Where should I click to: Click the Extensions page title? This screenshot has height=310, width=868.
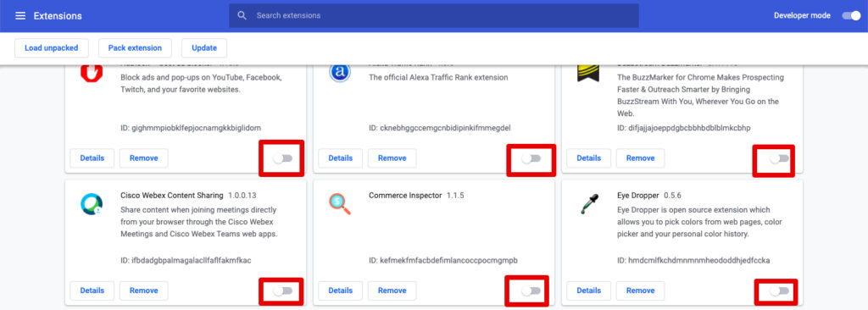(58, 15)
